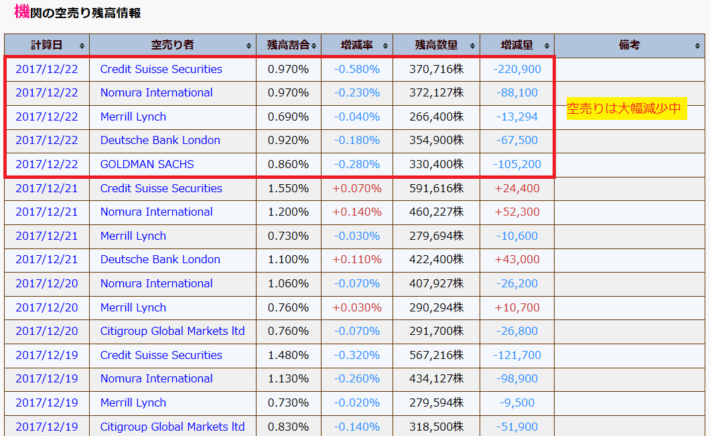Select the +43,000 change cell
This screenshot has height=436, width=710.
517,259
